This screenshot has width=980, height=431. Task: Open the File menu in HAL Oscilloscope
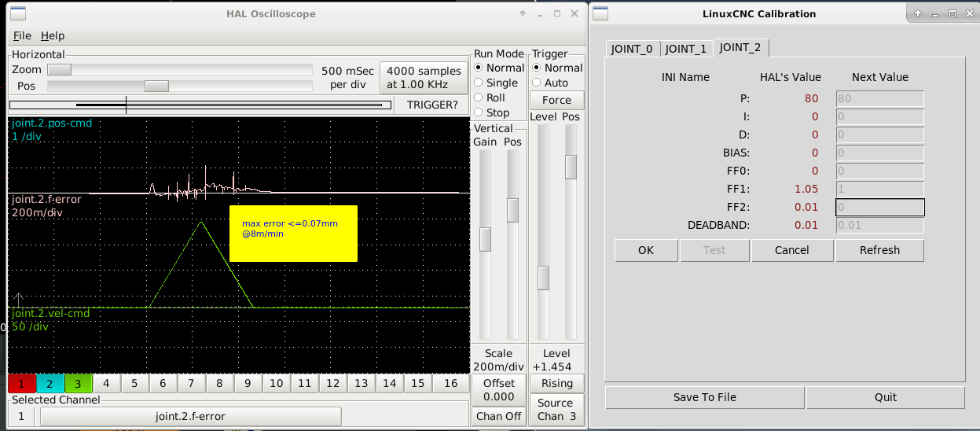click(22, 35)
